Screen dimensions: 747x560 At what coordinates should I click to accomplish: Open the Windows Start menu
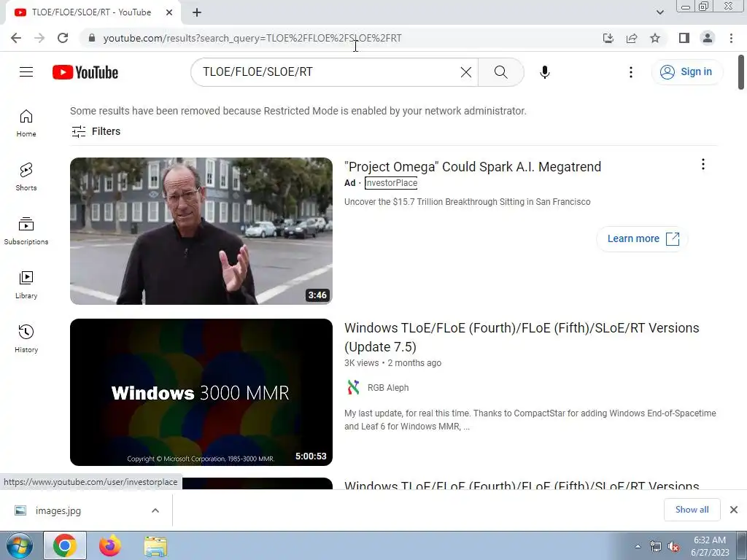pos(19,546)
